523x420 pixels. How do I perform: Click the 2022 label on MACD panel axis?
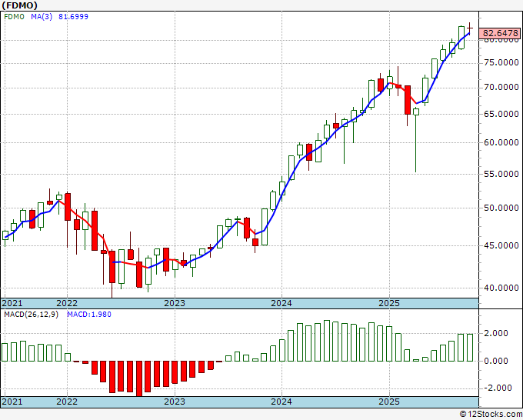click(x=67, y=402)
